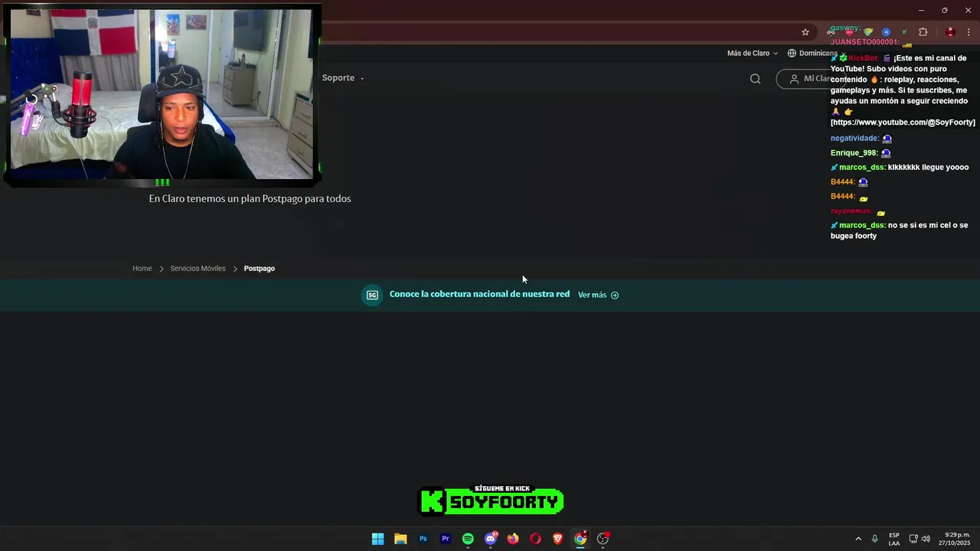Click the 5G coverage icon
The image size is (980, 551).
point(372,295)
